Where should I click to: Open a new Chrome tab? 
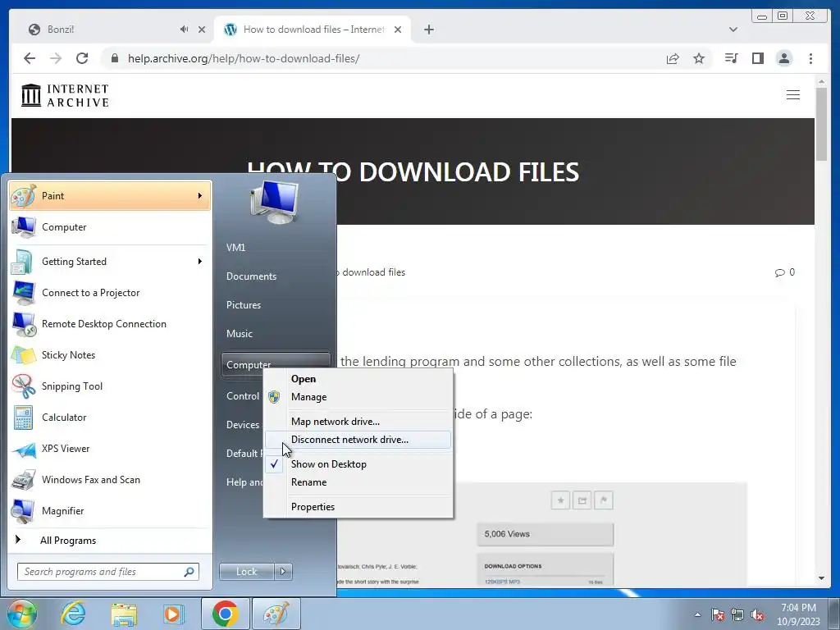click(428, 30)
